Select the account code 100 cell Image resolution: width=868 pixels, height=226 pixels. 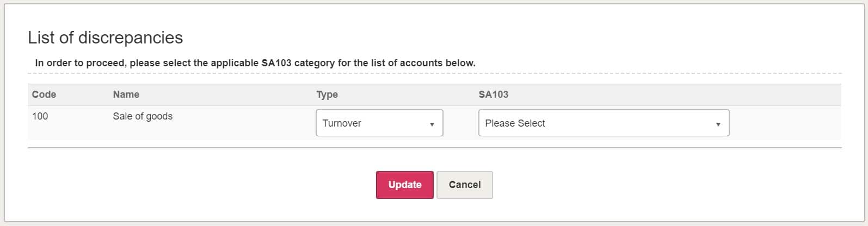(x=40, y=116)
